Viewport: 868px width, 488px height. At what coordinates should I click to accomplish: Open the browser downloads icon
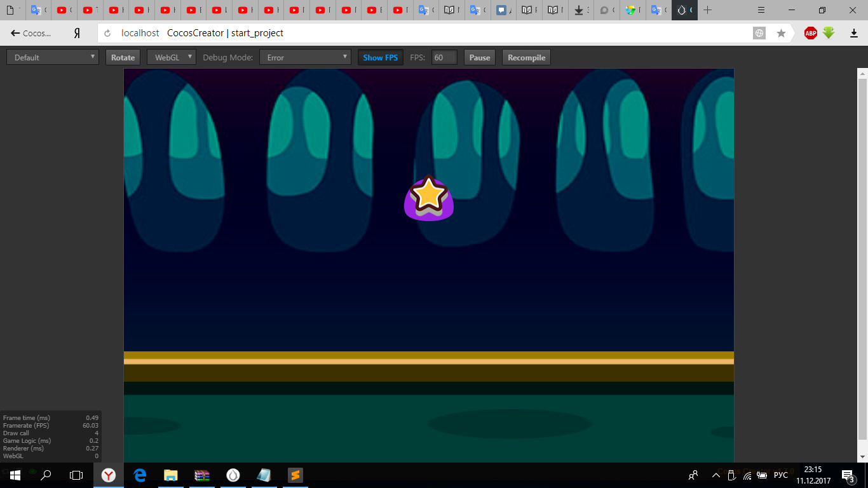tap(853, 33)
